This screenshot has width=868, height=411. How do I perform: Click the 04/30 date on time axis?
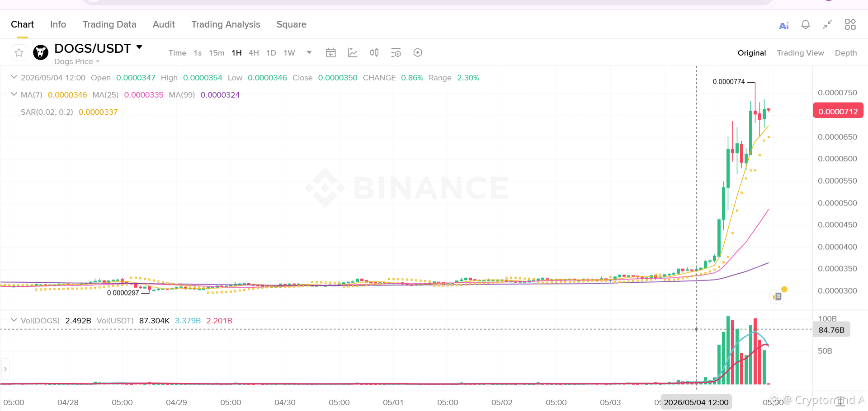point(285,402)
